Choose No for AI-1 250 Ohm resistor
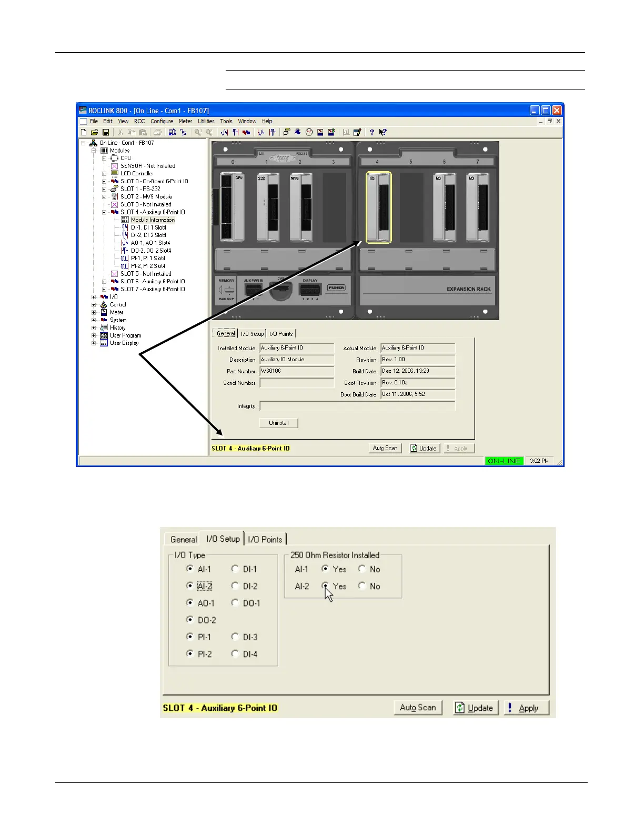644x834 pixels. (362, 569)
